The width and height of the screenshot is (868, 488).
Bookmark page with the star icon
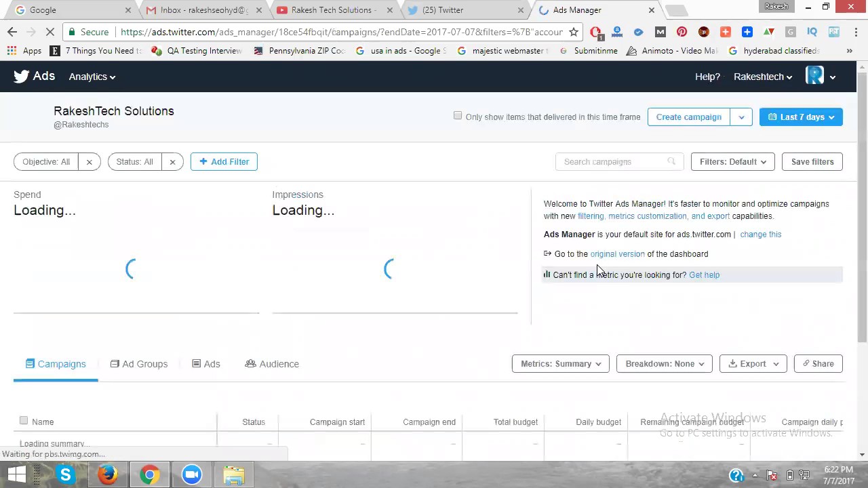click(x=574, y=32)
